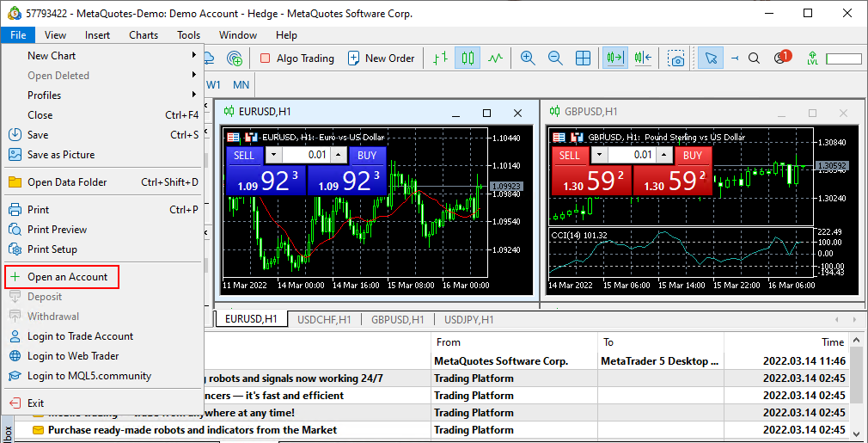Click BUY button on GBPUSD chart
The height and width of the screenshot is (443, 868).
(x=693, y=156)
